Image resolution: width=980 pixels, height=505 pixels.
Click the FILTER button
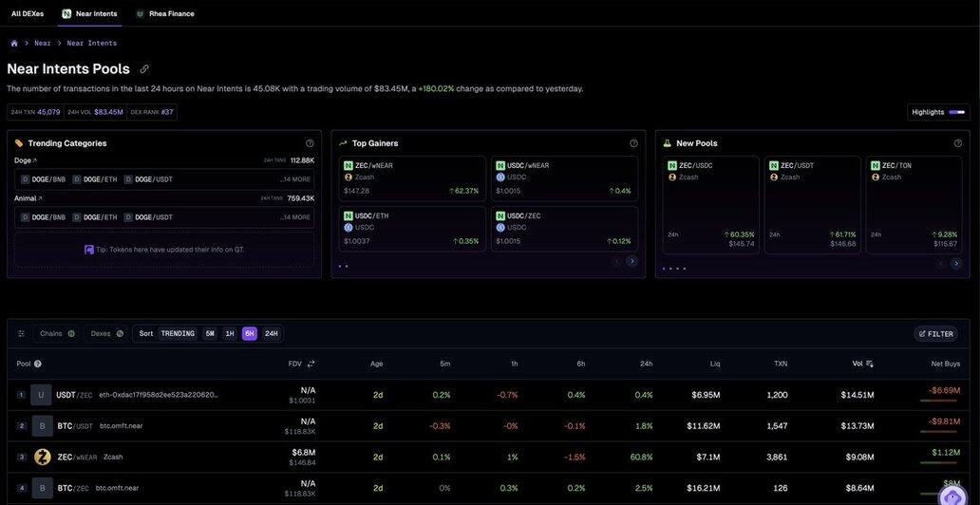935,334
